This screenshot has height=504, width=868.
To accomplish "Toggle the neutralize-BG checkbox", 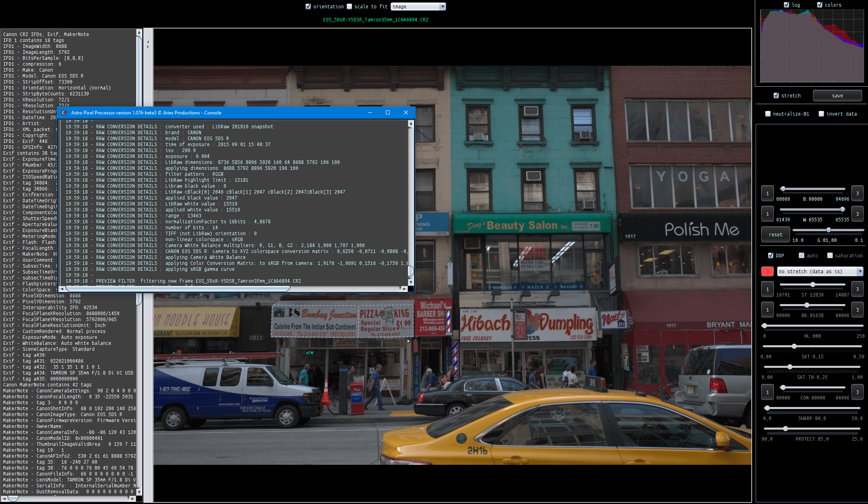I will (x=768, y=114).
